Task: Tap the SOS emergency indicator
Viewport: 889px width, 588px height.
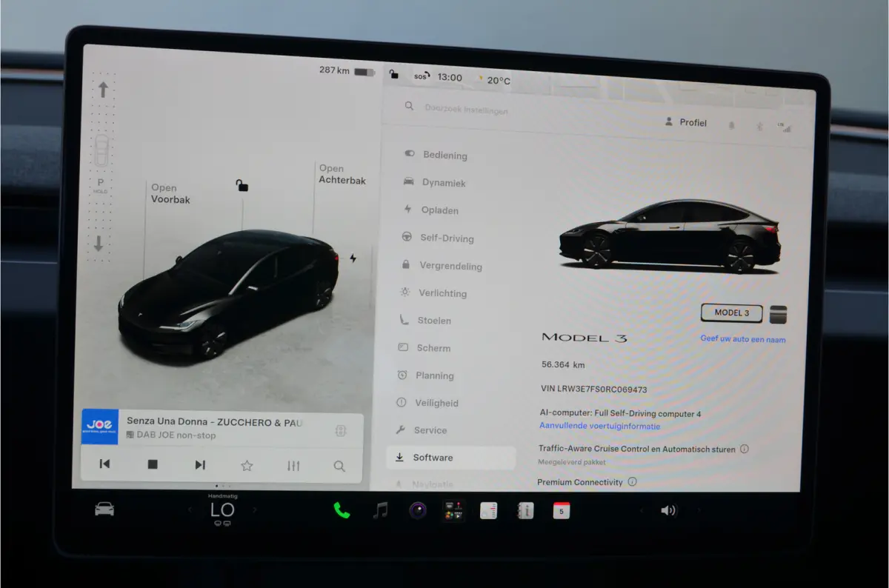Action: click(x=422, y=76)
